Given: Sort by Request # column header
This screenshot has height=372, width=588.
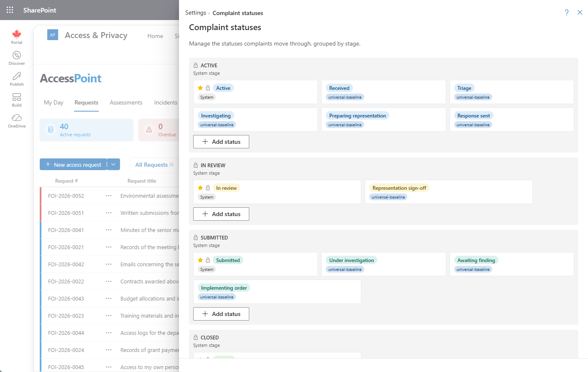Looking at the screenshot, I should [66, 181].
